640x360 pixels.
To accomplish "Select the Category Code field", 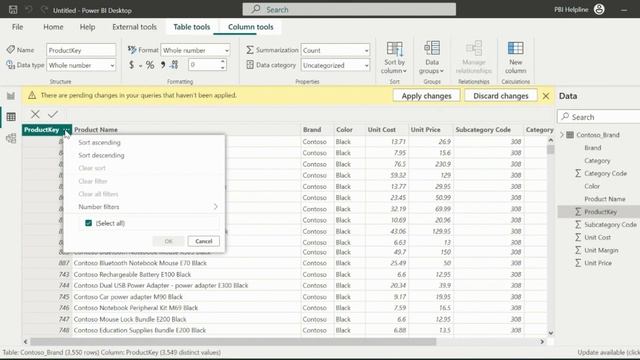I will pyautogui.click(x=605, y=173).
